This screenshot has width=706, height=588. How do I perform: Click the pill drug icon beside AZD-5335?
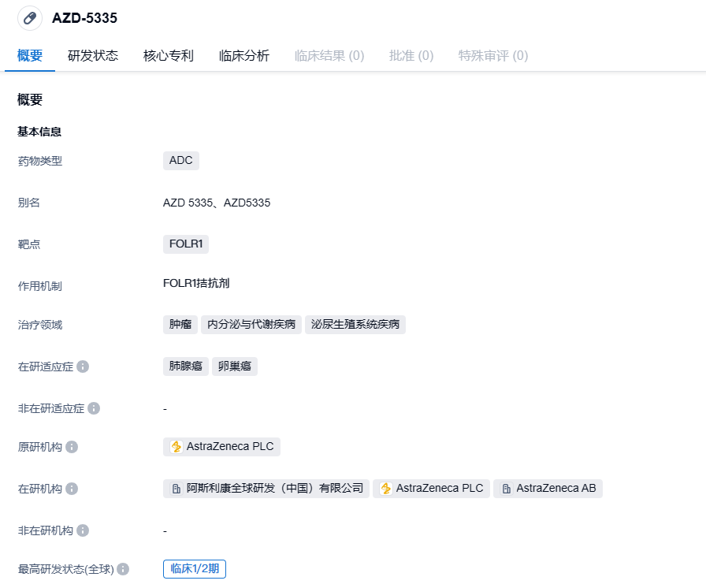(30, 18)
